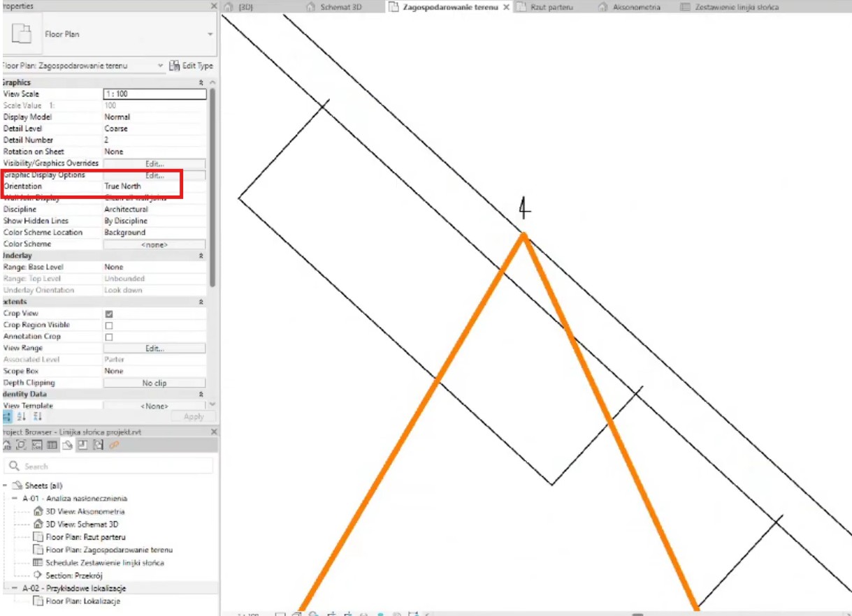Uncheck the Crop View checkbox

pos(108,314)
